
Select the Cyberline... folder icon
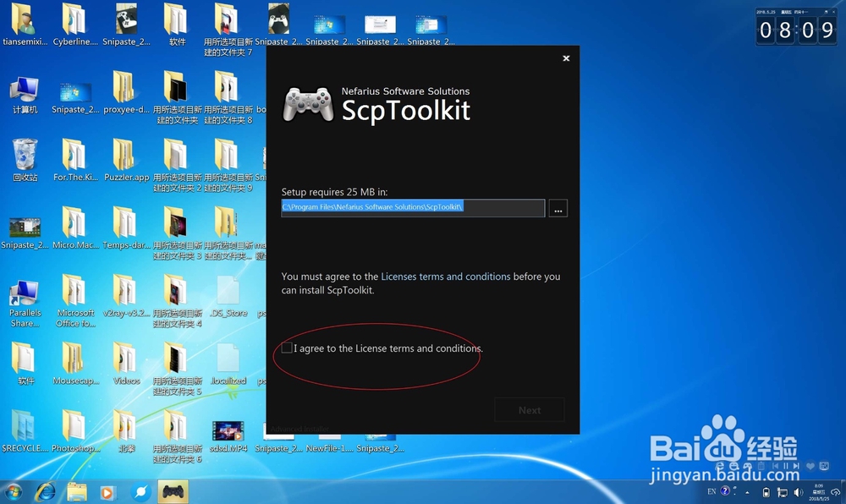click(x=75, y=25)
